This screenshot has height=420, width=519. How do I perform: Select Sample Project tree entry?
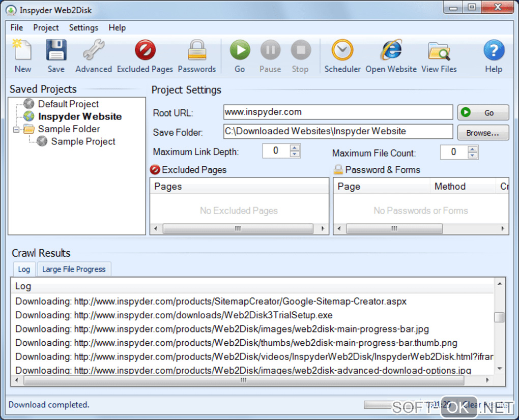pyautogui.click(x=83, y=141)
